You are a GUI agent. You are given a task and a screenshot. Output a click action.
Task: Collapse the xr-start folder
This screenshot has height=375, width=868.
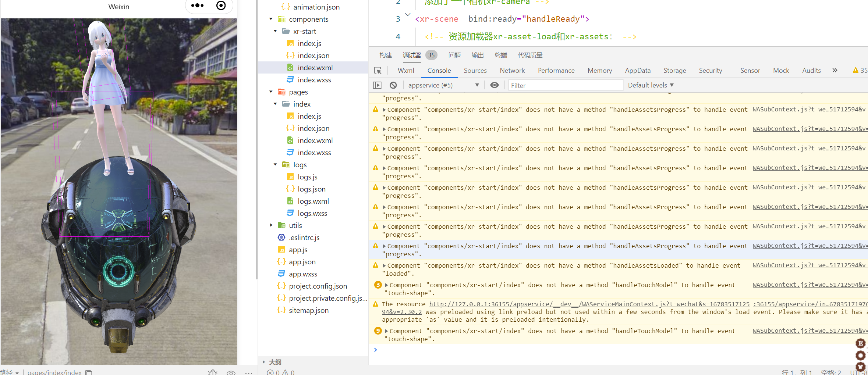click(x=275, y=31)
